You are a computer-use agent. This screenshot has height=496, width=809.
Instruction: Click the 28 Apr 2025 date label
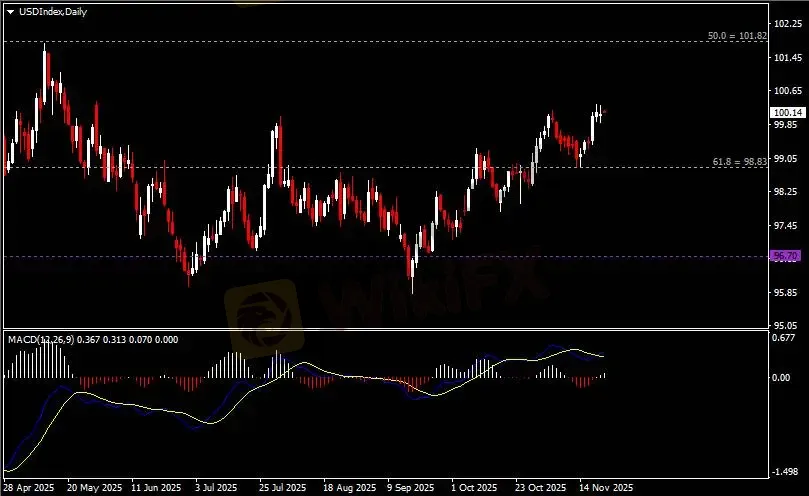point(29,488)
